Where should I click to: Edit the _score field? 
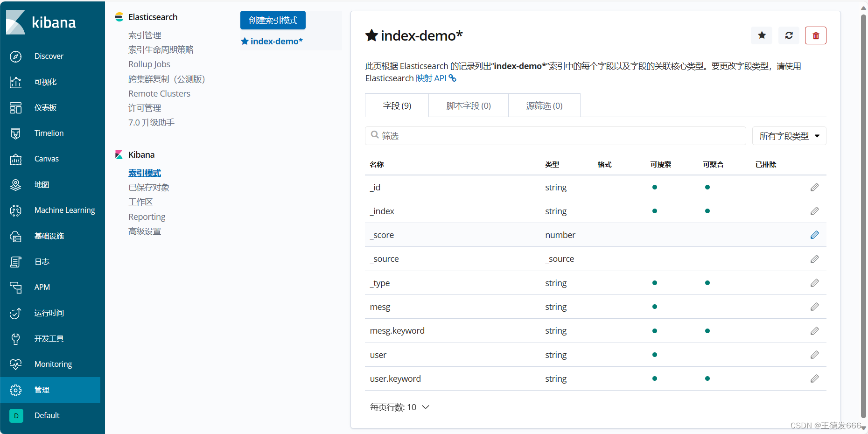pos(814,235)
